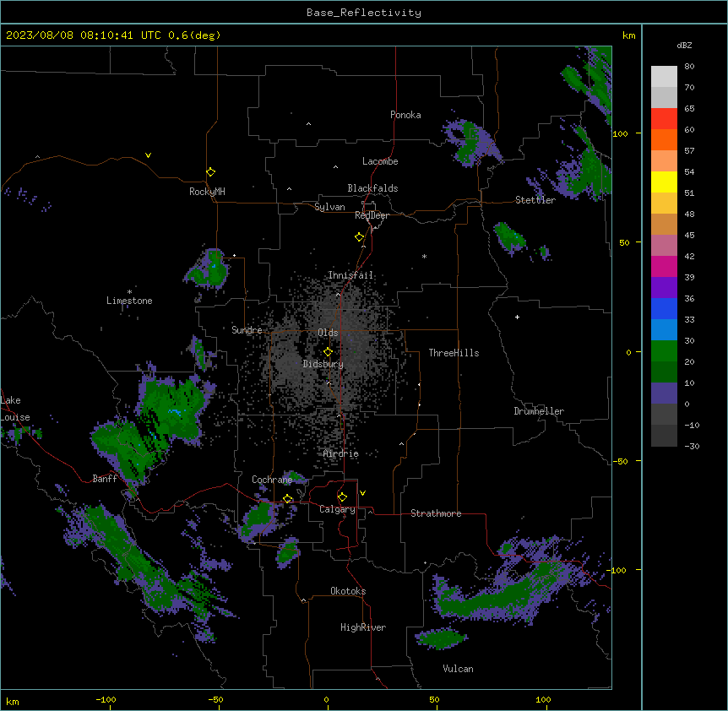Click the yellow diamond marker near RockyMH
The image size is (728, 711).
click(x=210, y=172)
